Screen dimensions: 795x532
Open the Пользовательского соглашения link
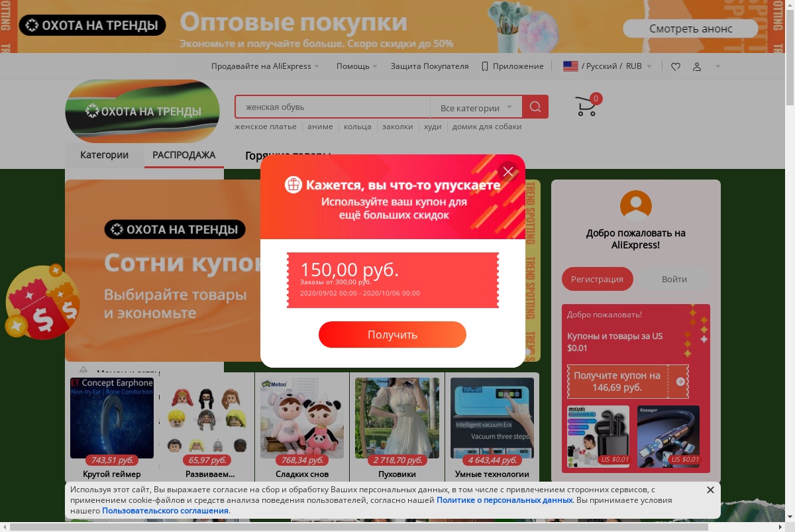coord(166,511)
